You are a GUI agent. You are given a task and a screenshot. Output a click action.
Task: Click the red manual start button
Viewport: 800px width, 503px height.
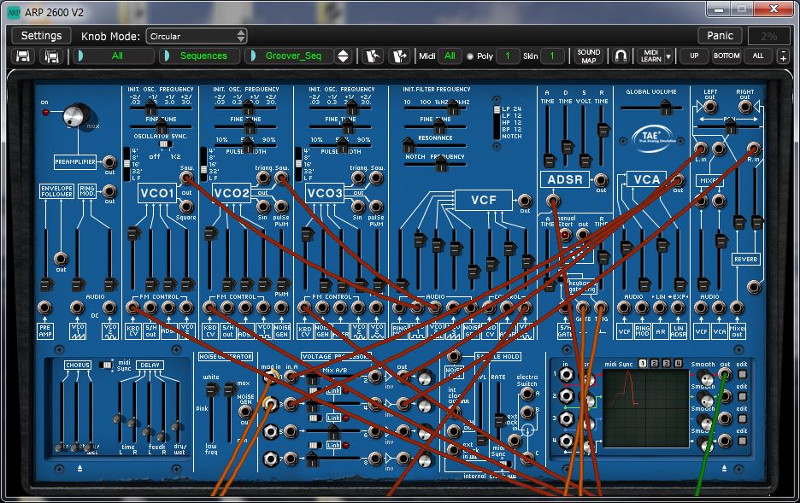tap(565, 235)
